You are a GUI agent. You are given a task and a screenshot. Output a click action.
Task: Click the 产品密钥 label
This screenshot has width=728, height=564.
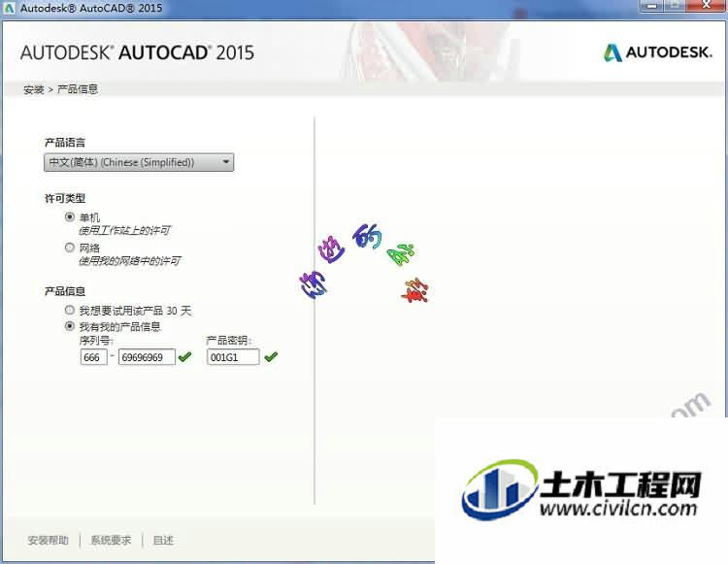coord(228,341)
